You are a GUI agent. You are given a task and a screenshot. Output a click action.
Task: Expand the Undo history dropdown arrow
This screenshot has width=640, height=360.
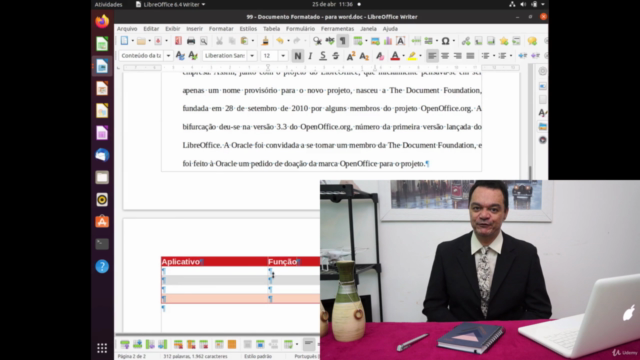pyautogui.click(x=288, y=41)
